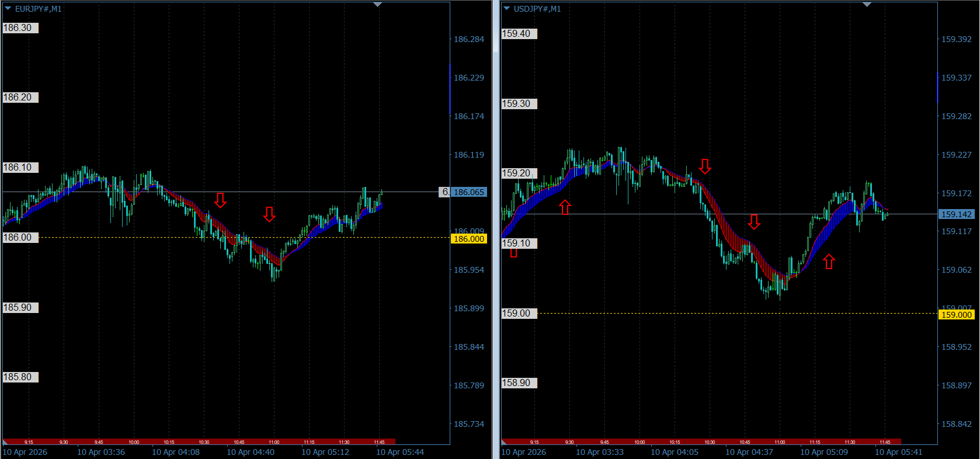The image size is (980, 459).
Task: Click the red session bar under EURJPY chart
Action: click(x=199, y=442)
